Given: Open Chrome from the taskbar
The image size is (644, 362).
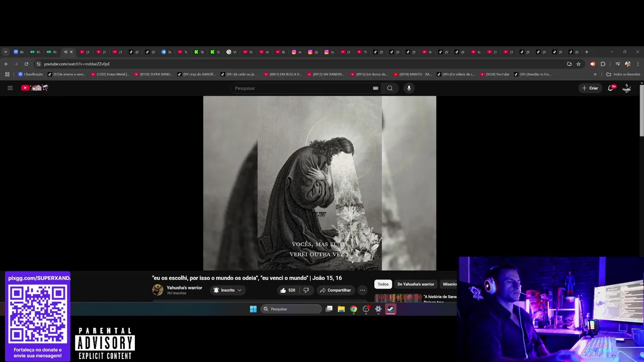Looking at the screenshot, I should 354,309.
